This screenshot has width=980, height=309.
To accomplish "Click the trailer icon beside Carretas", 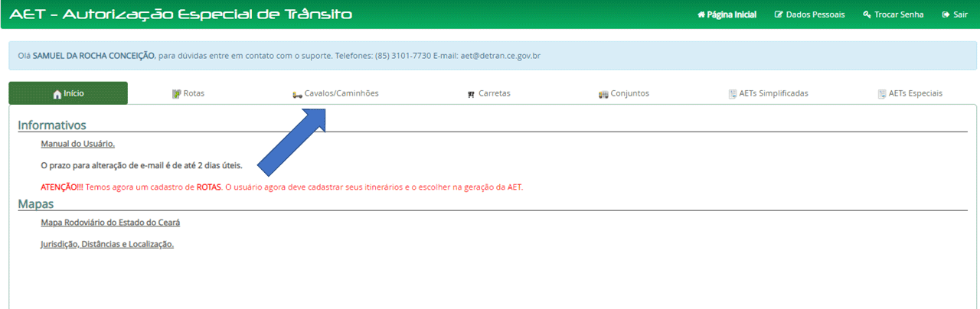I will coord(471,94).
